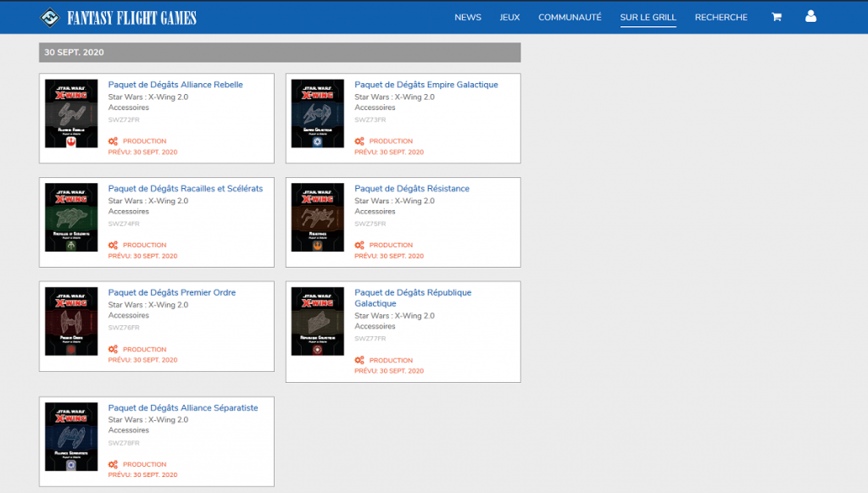Viewport: 868px width, 493px height.
Task: Click product code SWZ72FR
Action: pos(124,119)
